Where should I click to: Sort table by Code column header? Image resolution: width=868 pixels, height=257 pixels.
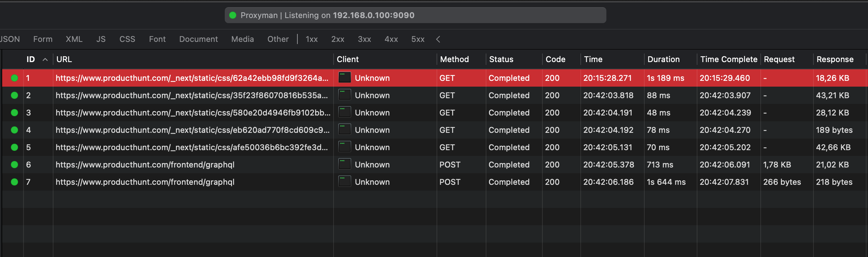[x=555, y=59]
